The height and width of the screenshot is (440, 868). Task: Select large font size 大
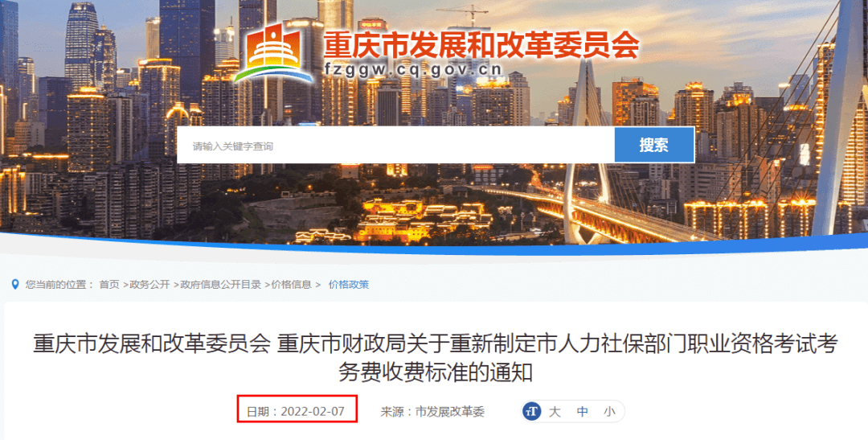pyautogui.click(x=555, y=412)
